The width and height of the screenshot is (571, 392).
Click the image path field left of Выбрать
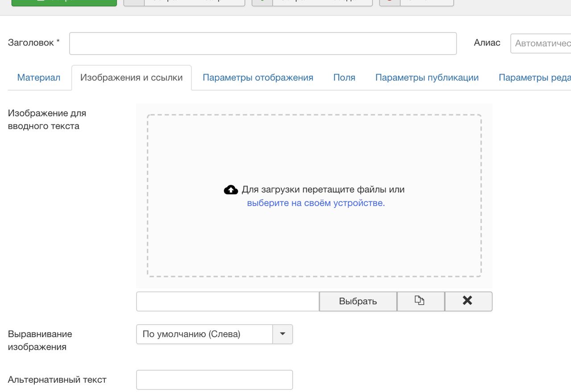click(228, 301)
